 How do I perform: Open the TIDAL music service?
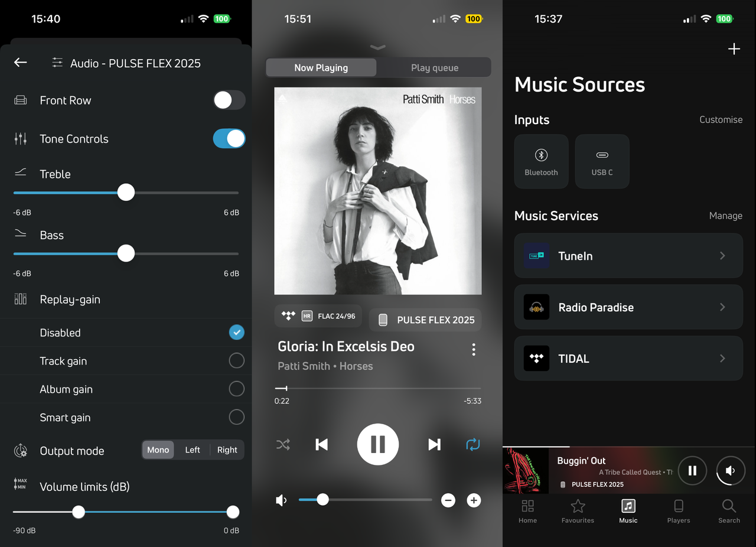click(628, 359)
